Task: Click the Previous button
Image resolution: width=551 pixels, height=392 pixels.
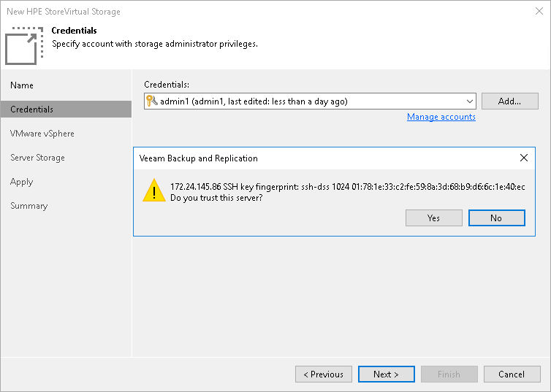Action: (323, 374)
